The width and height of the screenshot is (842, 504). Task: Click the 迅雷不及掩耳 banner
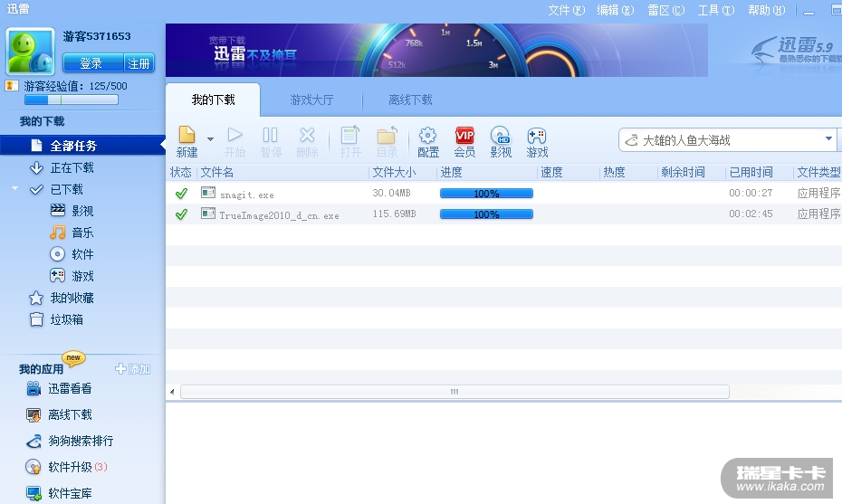pos(436,50)
